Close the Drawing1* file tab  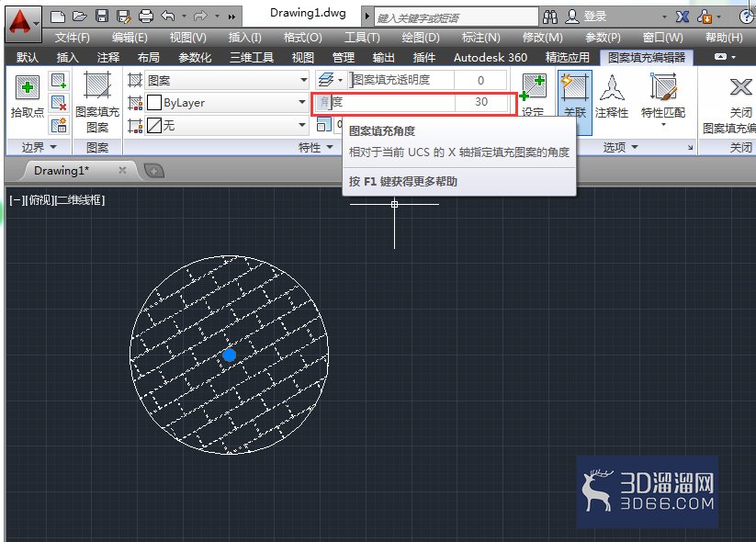point(122,170)
